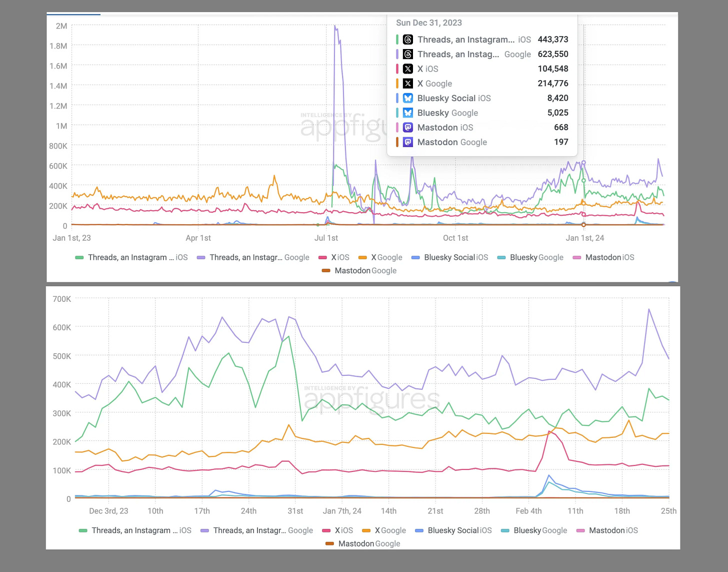Click the 1.4M y-axis label
Image resolution: width=728 pixels, height=572 pixels.
(x=58, y=86)
